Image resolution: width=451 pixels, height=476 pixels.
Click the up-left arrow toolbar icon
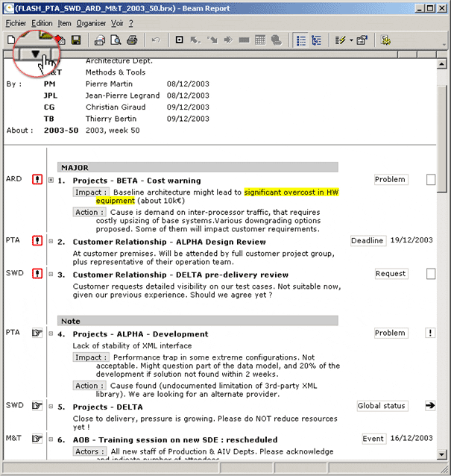(195, 40)
